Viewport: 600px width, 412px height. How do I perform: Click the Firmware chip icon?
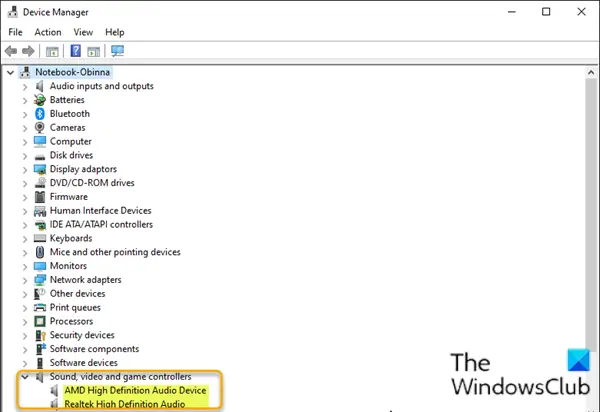tap(40, 197)
